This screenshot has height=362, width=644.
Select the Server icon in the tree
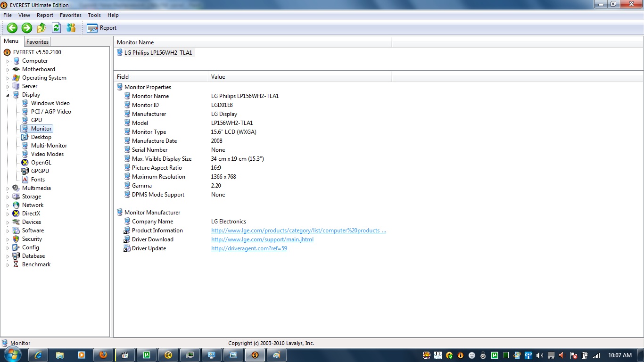click(17, 86)
